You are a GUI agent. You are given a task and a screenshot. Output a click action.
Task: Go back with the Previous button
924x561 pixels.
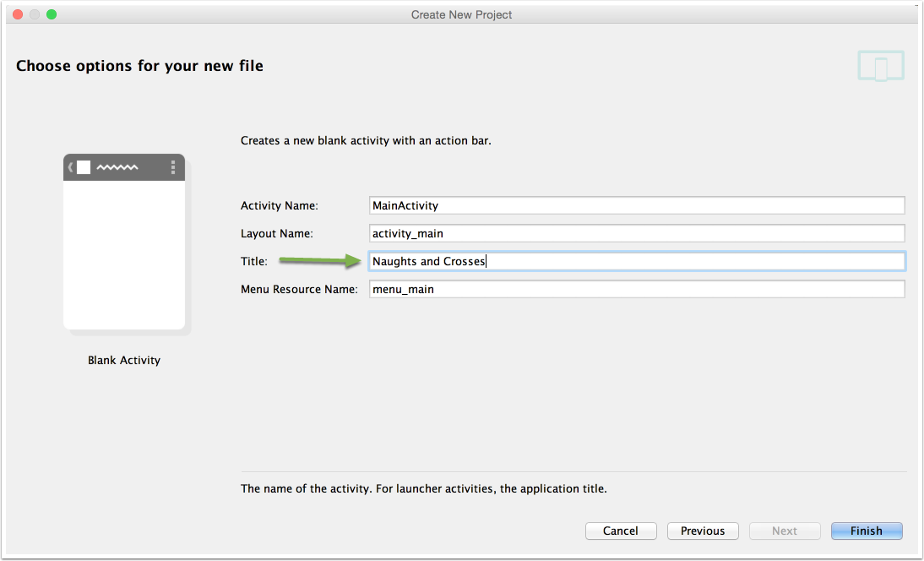point(703,531)
